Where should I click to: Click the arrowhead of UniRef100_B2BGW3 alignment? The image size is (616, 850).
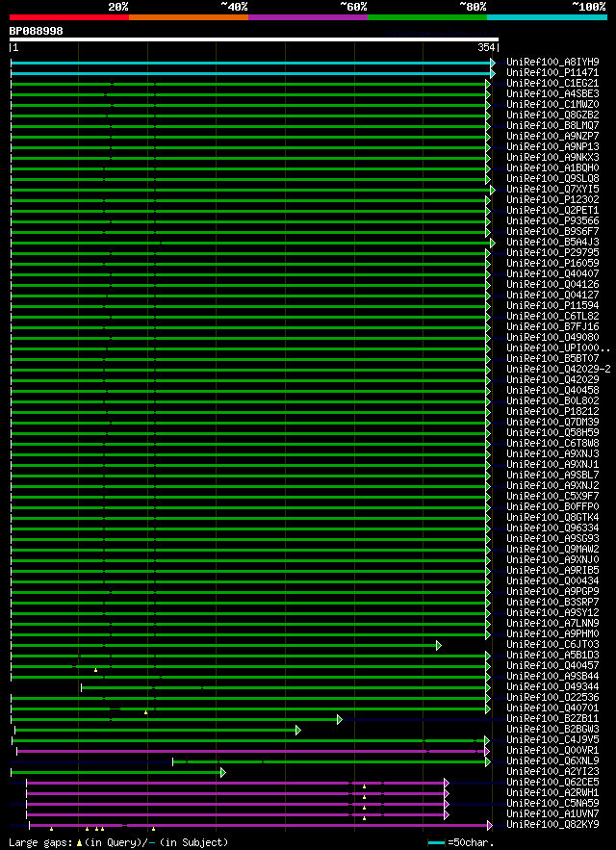pyautogui.click(x=297, y=731)
